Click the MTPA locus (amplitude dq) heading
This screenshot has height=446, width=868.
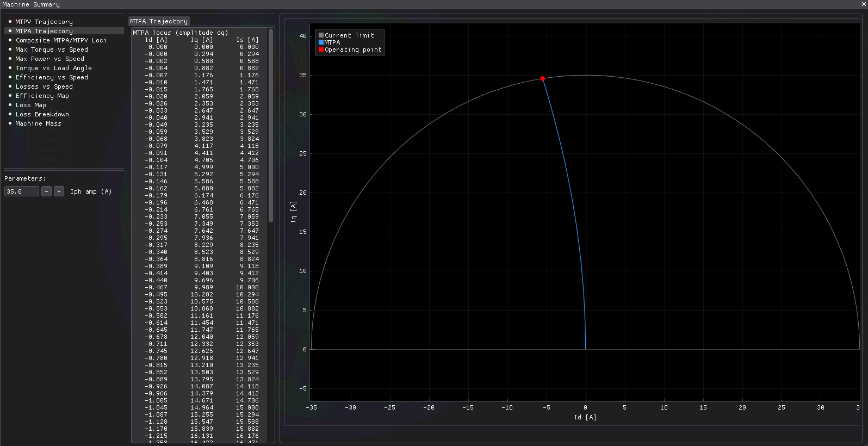point(181,33)
